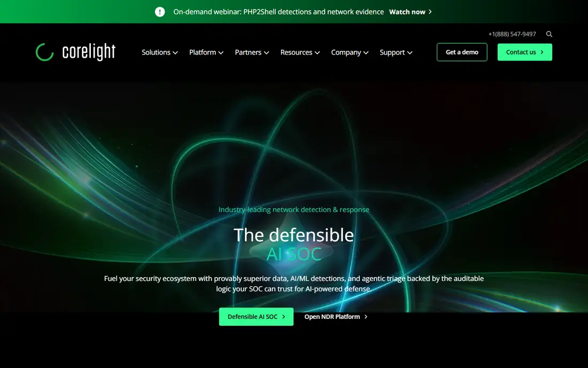The width and height of the screenshot is (588, 368).
Task: Click the 'AI SOC' green heading
Action: (294, 254)
